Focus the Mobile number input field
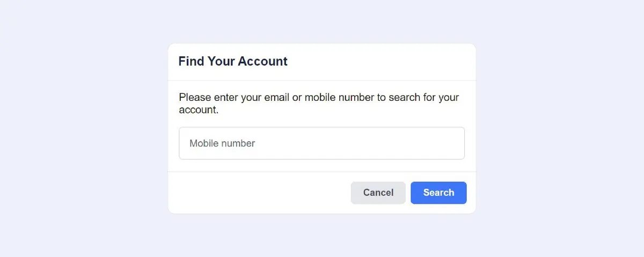 click(x=321, y=143)
